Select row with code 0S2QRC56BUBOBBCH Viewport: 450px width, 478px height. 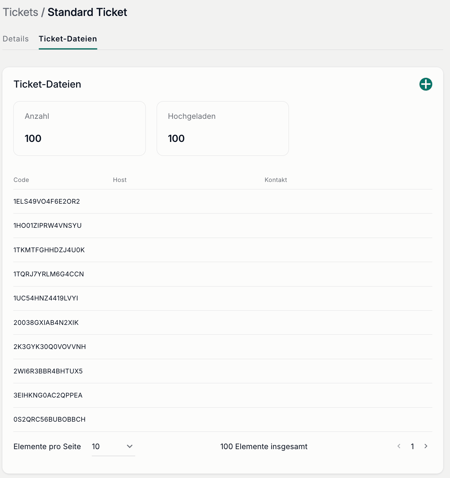click(x=223, y=419)
